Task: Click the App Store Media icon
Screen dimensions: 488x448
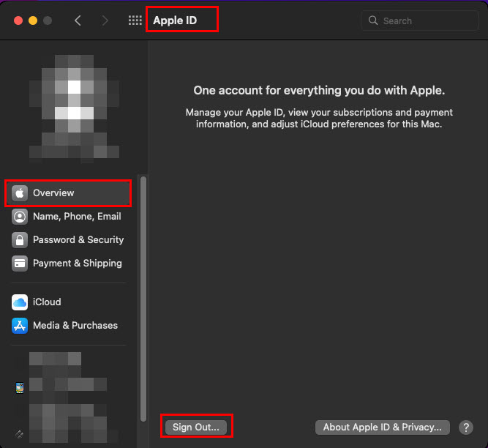Action: click(20, 326)
